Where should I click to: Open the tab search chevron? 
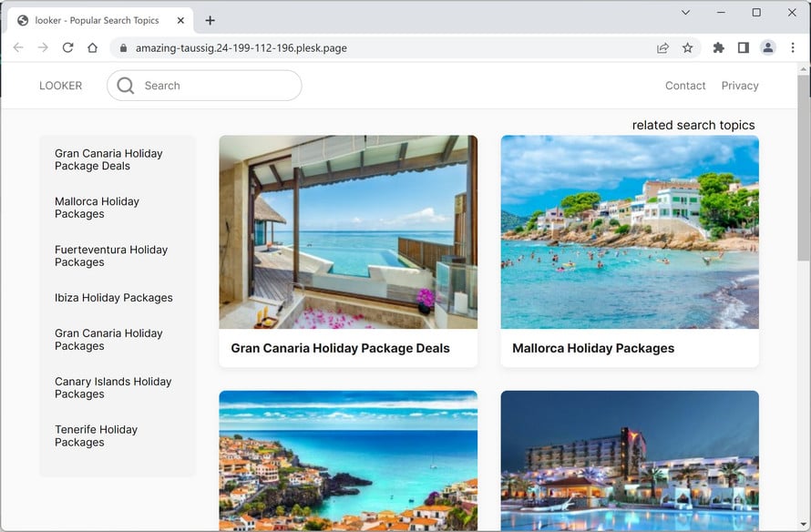[x=686, y=13]
